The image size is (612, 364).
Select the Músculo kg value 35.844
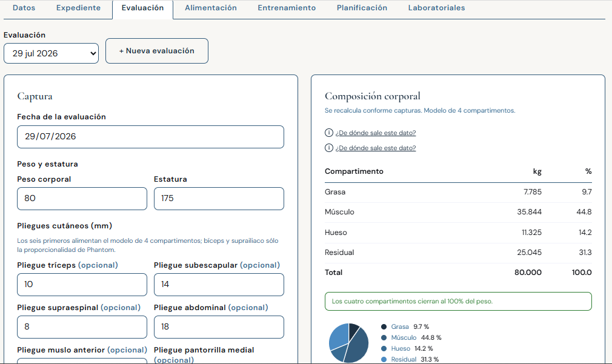click(x=529, y=212)
